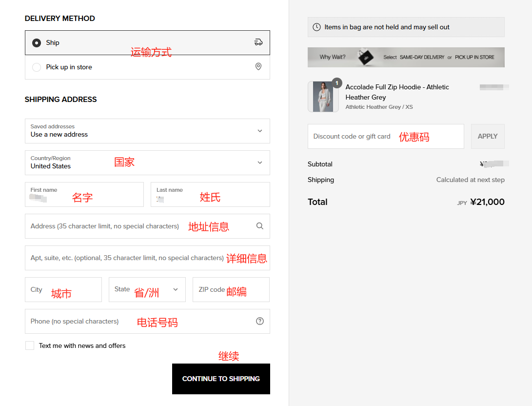Click into the First name field
The width and height of the screenshot is (532, 406).
84,195
